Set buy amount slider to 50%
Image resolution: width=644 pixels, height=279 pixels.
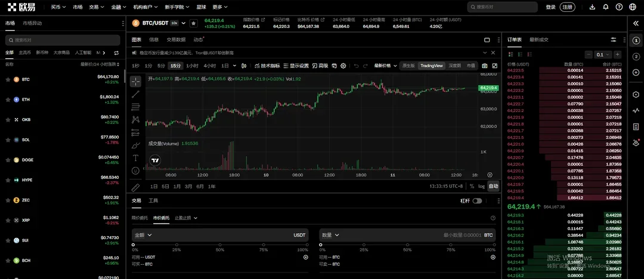click(x=220, y=244)
